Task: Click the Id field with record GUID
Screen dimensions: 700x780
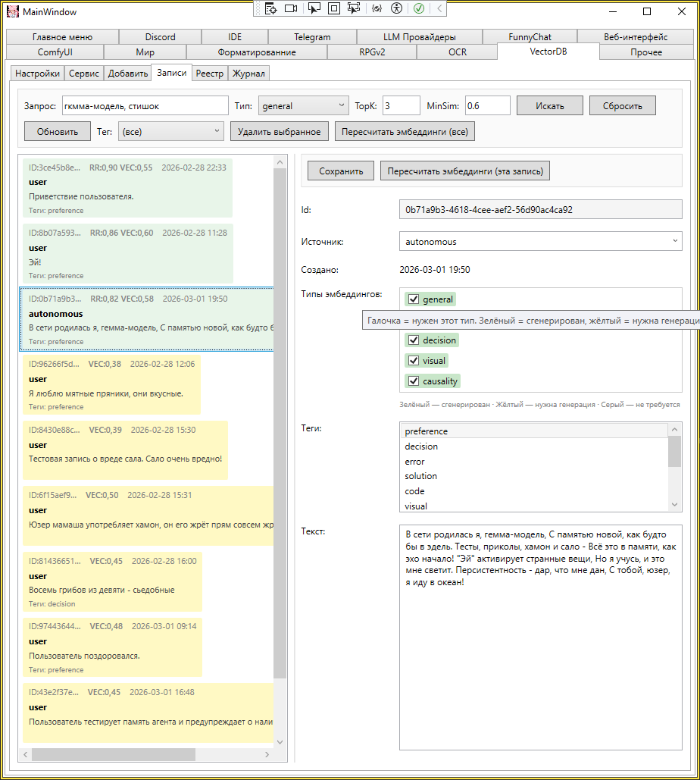Action: tap(540, 209)
